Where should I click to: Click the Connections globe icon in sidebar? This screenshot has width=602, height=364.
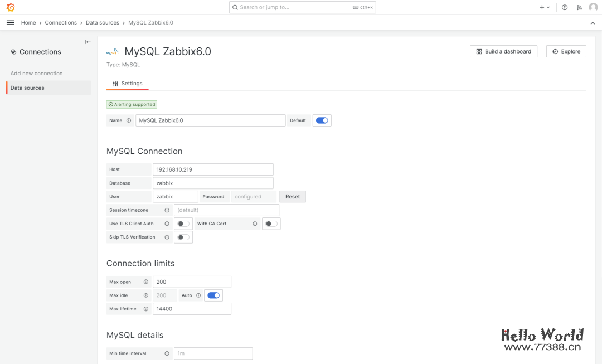(13, 51)
